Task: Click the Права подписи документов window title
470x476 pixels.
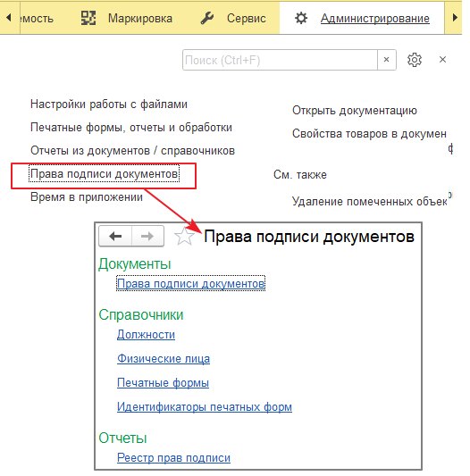Action: pyautogui.click(x=309, y=237)
